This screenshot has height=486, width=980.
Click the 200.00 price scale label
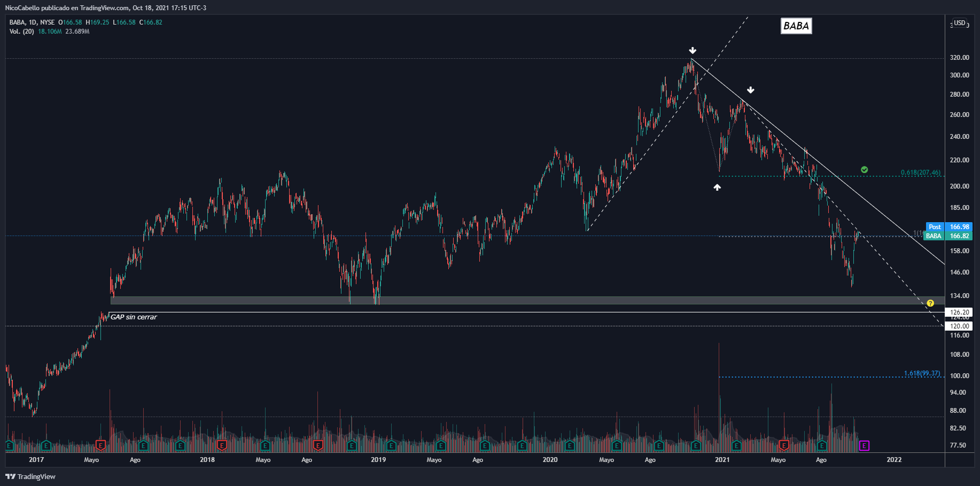point(960,186)
